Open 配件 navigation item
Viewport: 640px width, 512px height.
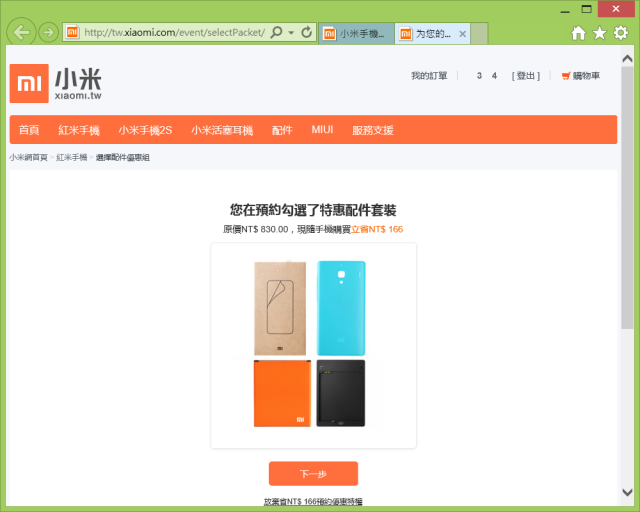coord(282,130)
